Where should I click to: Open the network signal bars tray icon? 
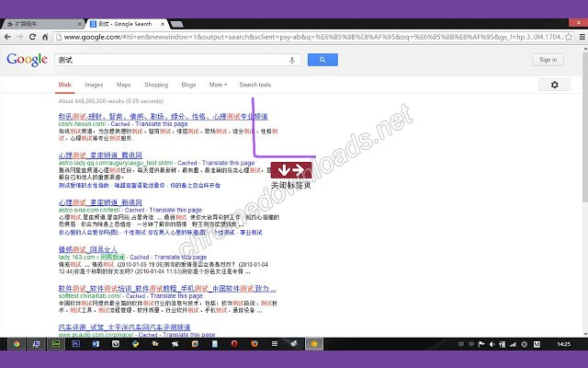[x=513, y=344]
